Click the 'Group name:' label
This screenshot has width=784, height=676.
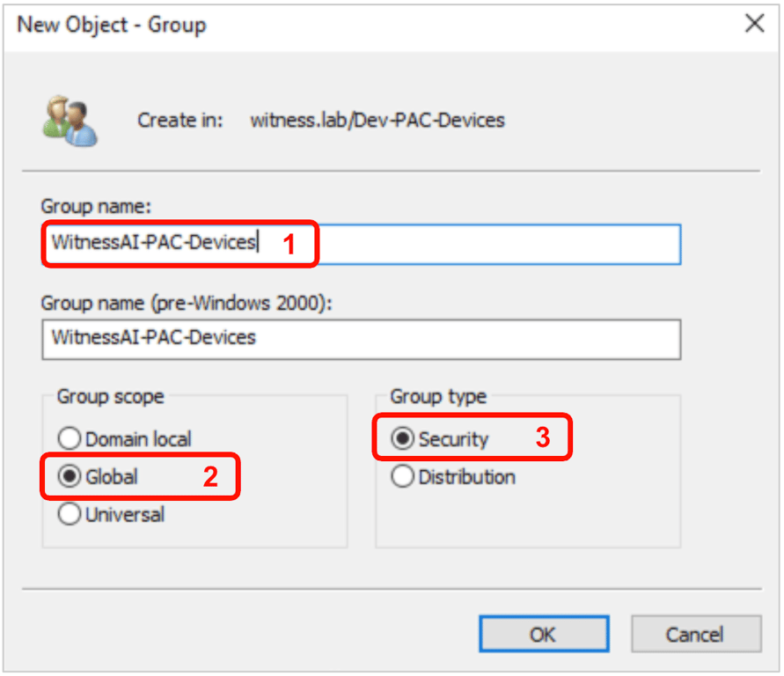click(x=96, y=206)
